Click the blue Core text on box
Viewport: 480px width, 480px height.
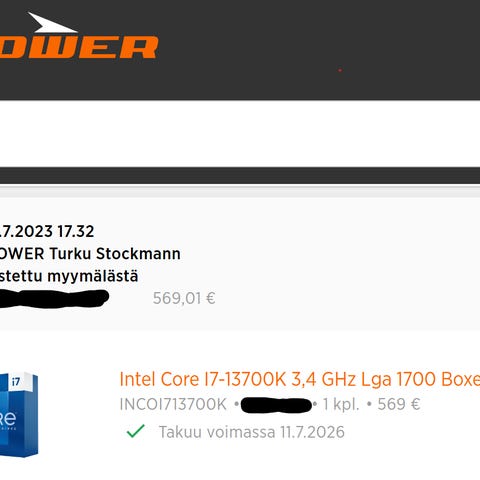pos(8,419)
